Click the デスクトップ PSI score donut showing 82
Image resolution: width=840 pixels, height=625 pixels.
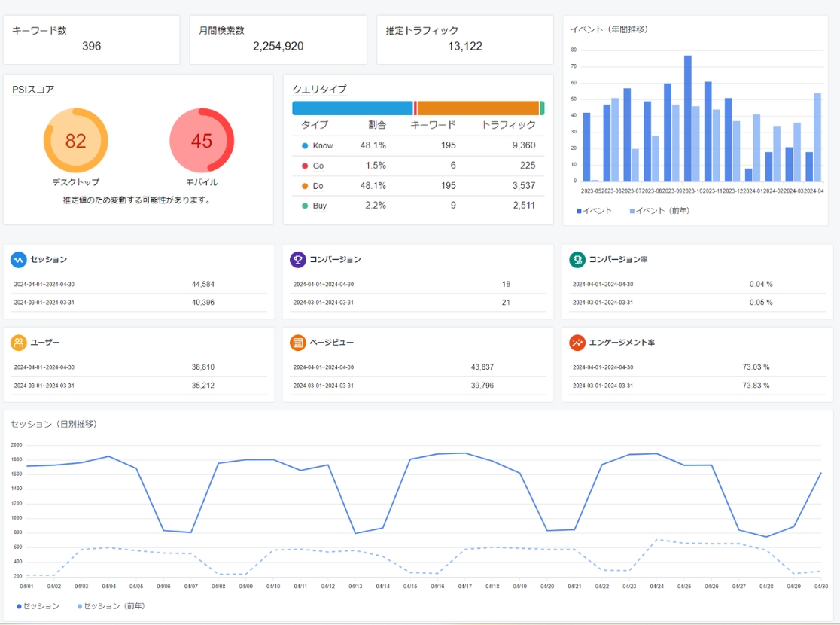pyautogui.click(x=75, y=140)
